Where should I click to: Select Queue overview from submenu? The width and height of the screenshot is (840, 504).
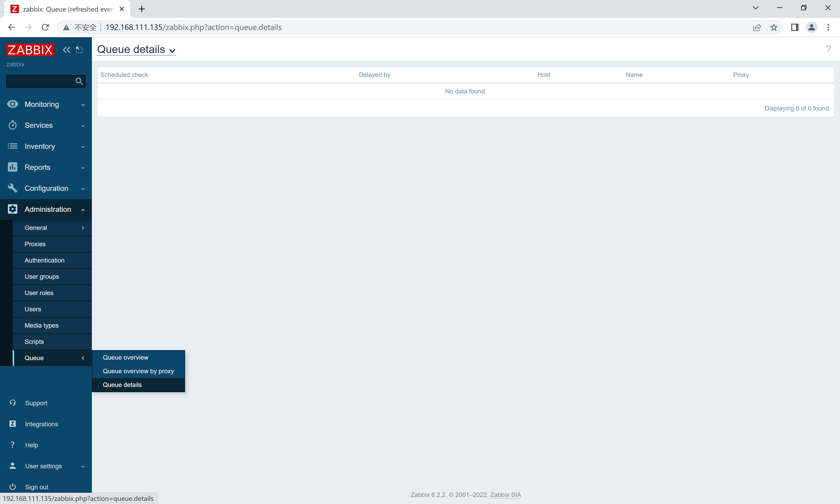[139, 357]
